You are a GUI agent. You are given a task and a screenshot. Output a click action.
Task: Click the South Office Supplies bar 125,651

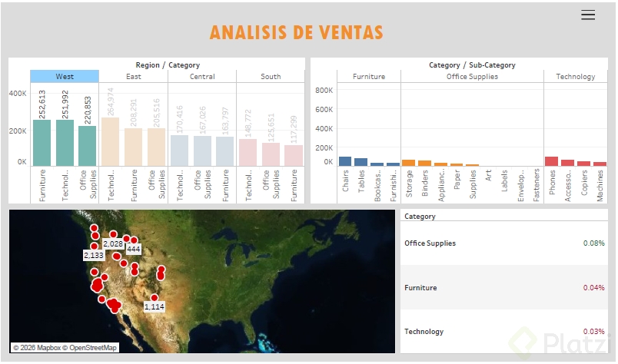271,154
